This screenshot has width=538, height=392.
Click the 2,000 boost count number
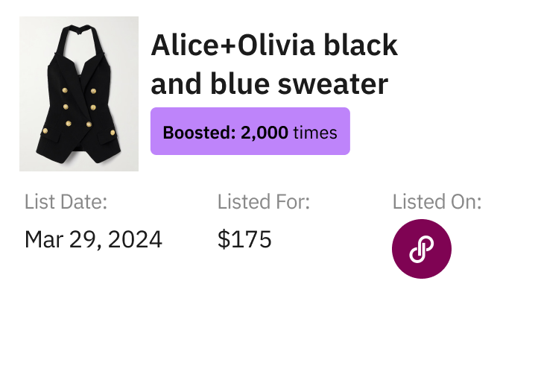pyautogui.click(x=264, y=133)
